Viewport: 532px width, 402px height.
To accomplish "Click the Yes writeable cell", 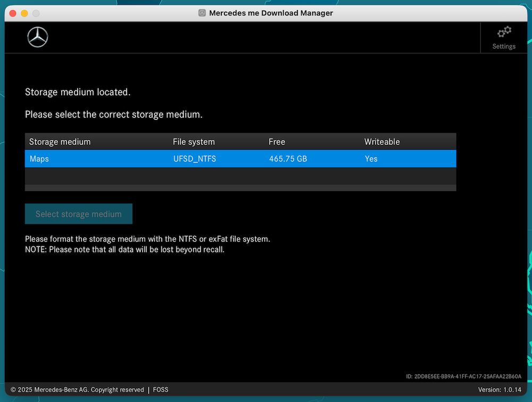I will 371,159.
